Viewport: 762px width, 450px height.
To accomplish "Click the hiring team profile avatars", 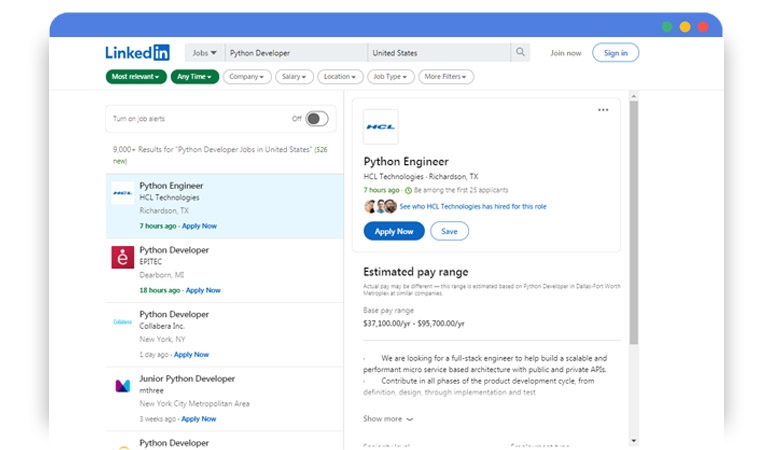I will click(379, 206).
